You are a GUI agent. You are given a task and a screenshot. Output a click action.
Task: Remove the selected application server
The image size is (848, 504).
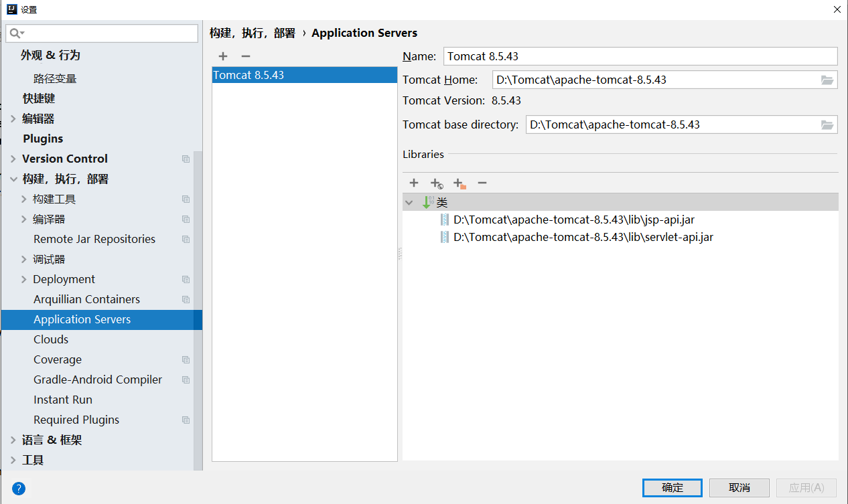point(246,57)
